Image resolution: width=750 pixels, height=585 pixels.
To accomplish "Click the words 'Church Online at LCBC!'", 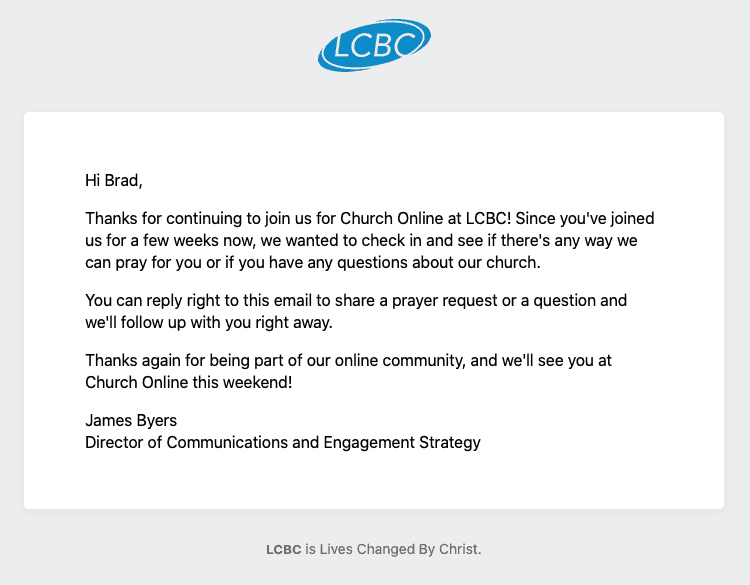I will [425, 218].
